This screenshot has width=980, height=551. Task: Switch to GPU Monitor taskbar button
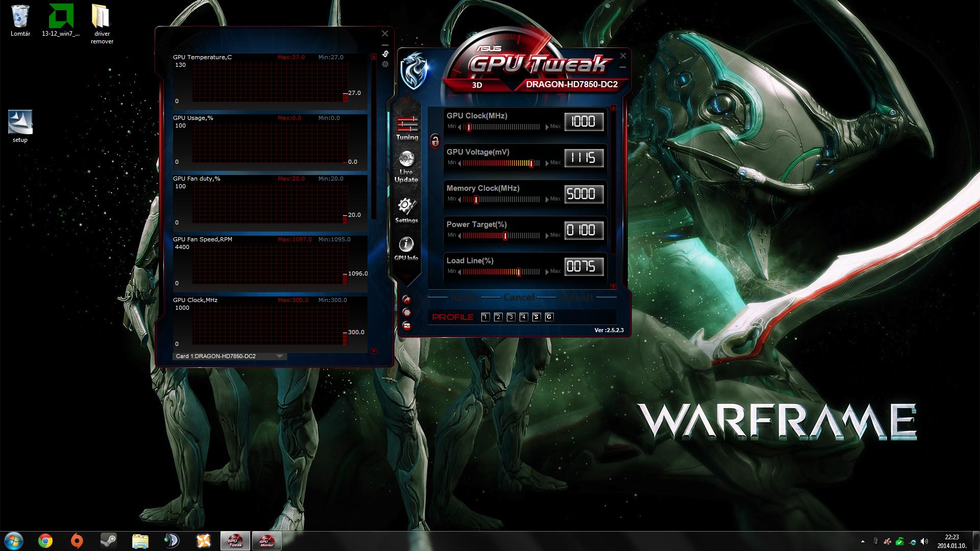click(267, 540)
